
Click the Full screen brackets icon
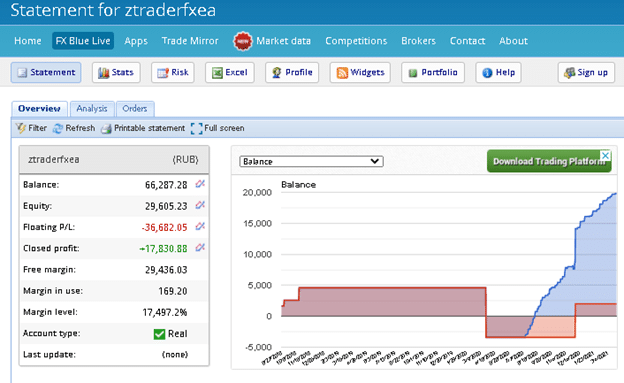pos(196,128)
